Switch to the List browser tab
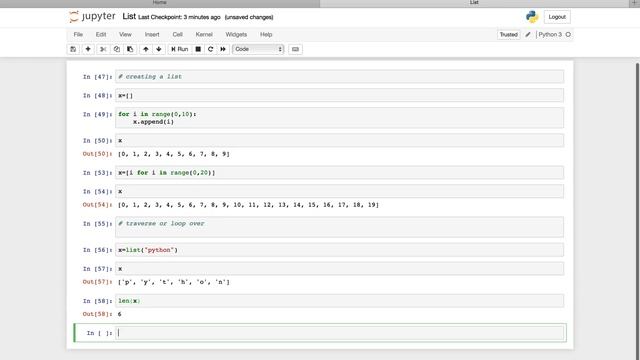Screen dimensions: 640x360 coord(474,3)
